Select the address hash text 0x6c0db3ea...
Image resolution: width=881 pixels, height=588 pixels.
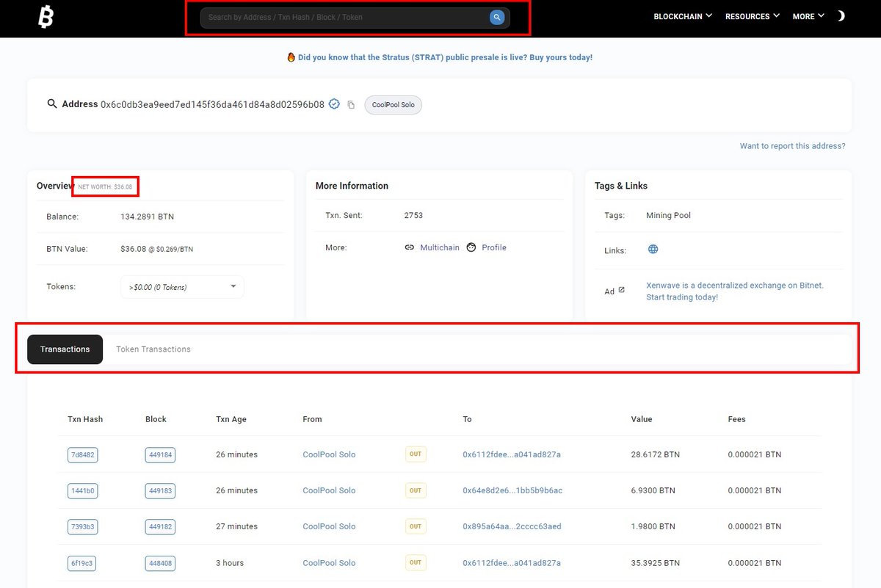(x=212, y=104)
